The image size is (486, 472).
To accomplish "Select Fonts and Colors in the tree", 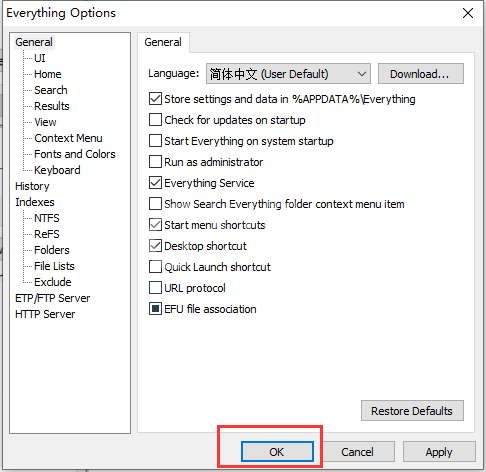I will (75, 154).
